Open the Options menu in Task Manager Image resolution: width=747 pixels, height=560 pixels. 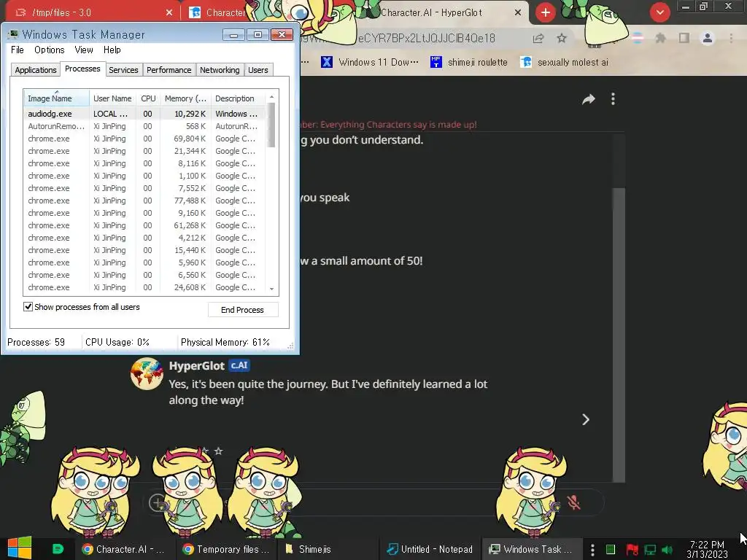49,50
